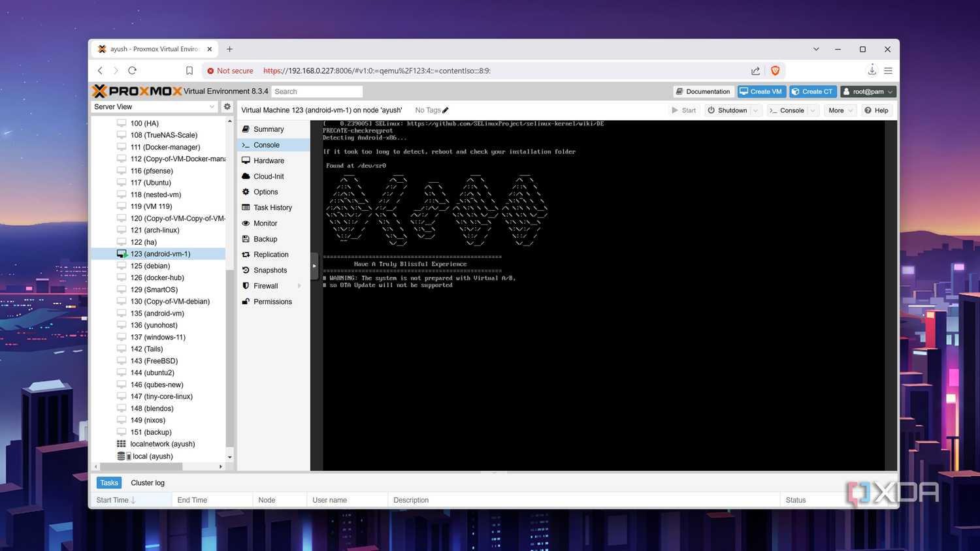
Task: Click the Proxmox search field
Action: pyautogui.click(x=317, y=91)
